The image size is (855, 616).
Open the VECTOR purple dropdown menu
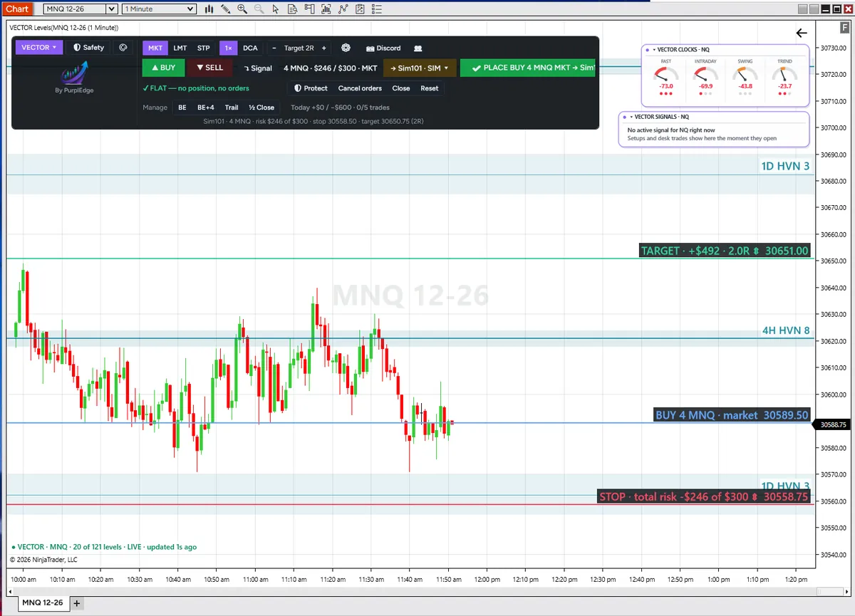coord(38,48)
